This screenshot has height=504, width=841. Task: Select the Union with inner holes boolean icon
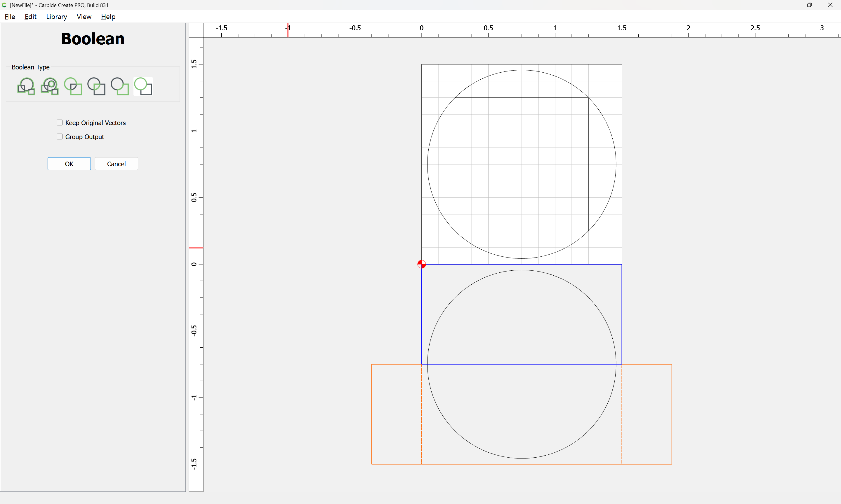[x=50, y=86]
